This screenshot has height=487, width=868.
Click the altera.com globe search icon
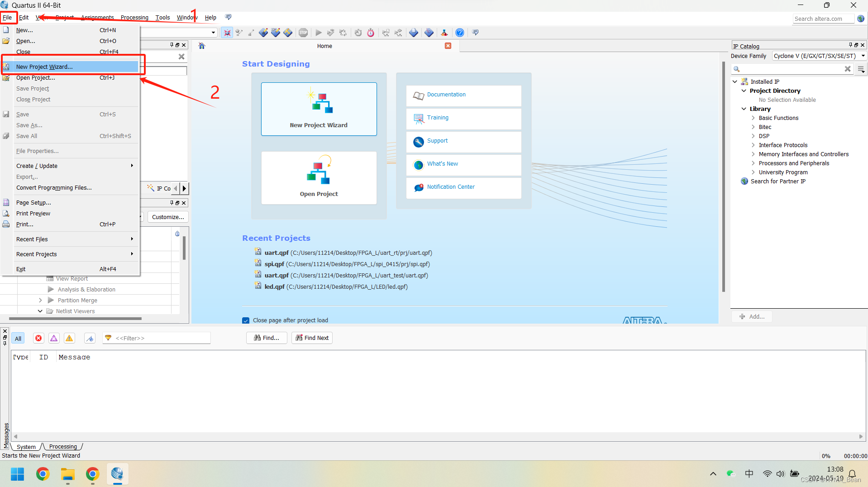861,19
